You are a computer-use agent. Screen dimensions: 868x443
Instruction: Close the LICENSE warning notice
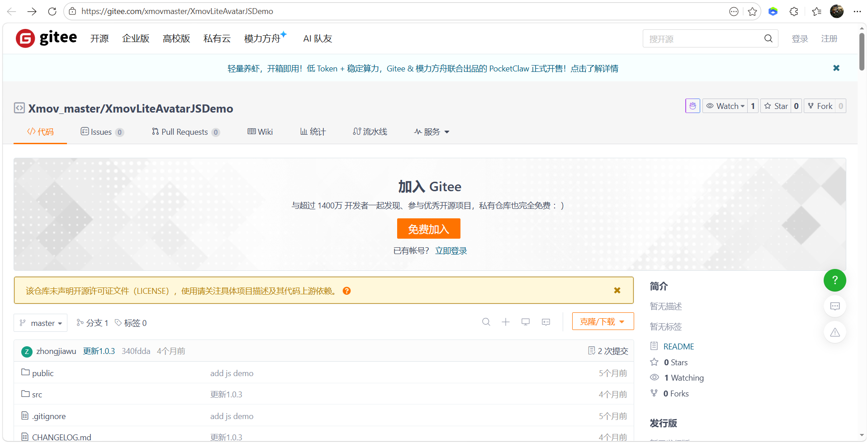point(617,290)
